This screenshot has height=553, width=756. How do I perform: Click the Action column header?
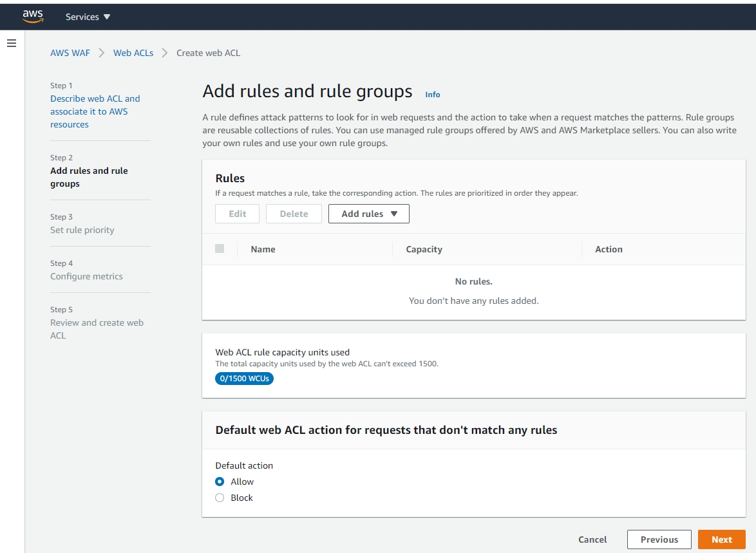point(609,249)
